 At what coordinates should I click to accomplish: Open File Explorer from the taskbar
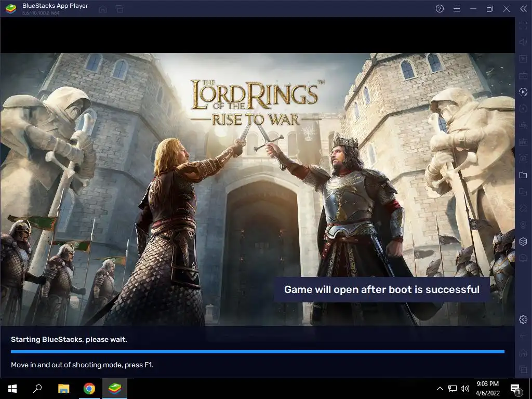tap(63, 389)
